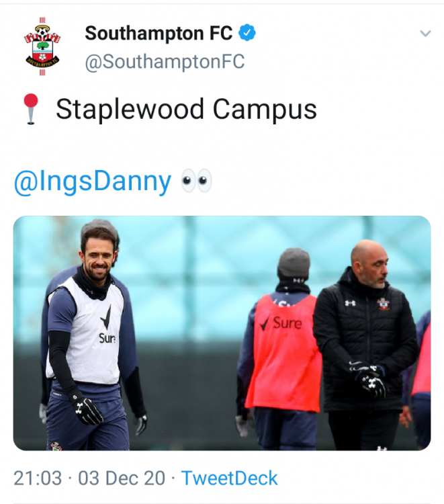Image resolution: width=444 pixels, height=504 pixels.
Task: Click the 03 Dec 20 date
Action: point(122,478)
